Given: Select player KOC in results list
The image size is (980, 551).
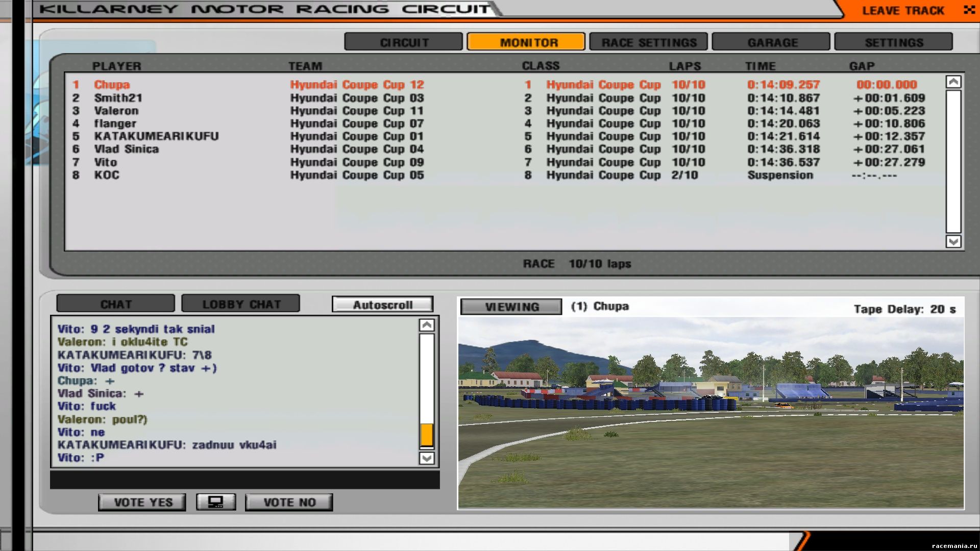Looking at the screenshot, I should point(107,175).
